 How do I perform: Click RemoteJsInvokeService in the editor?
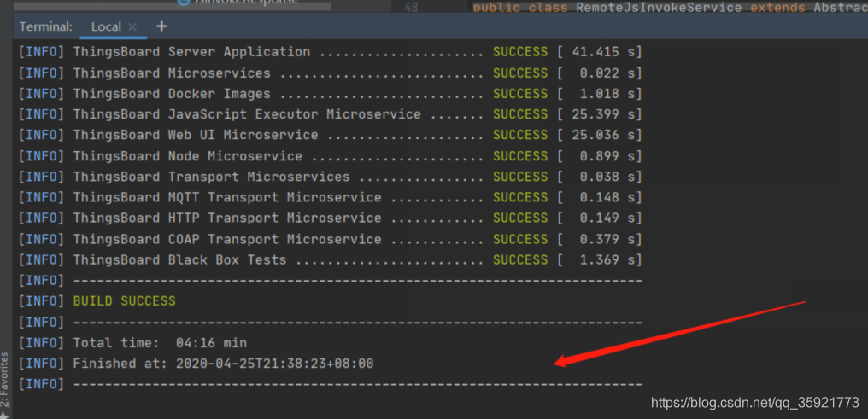[659, 7]
